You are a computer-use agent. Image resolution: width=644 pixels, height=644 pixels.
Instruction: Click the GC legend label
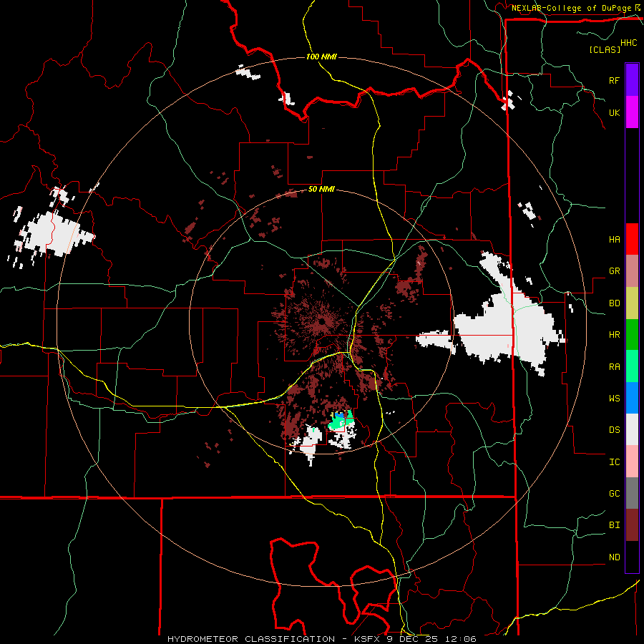click(x=614, y=494)
